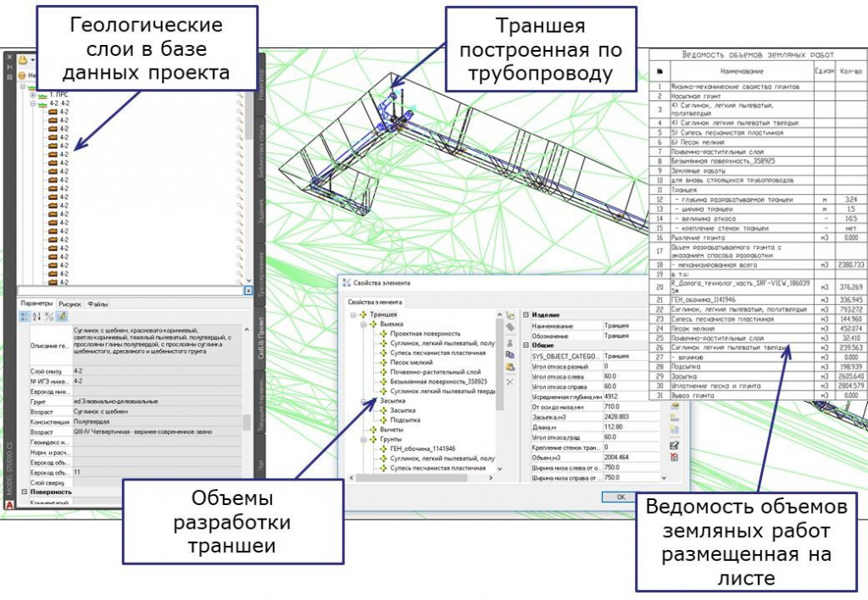Open the CadLib Проект side tab

click(x=261, y=337)
